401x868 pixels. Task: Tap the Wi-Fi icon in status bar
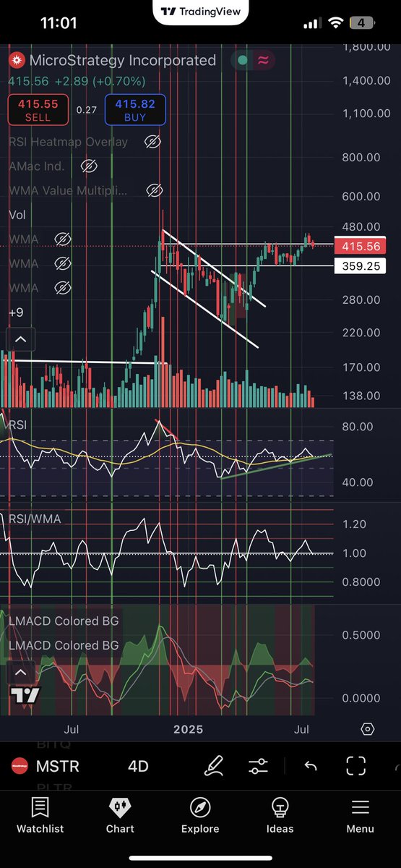[336, 23]
